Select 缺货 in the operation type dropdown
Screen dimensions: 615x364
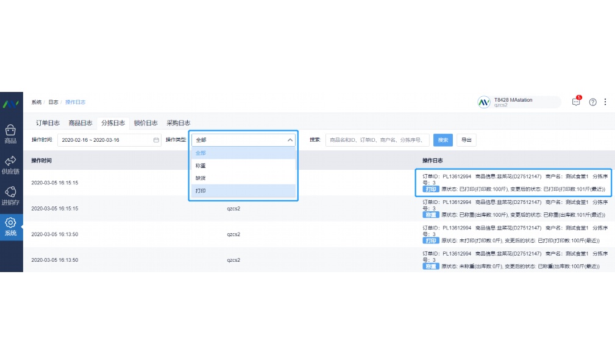(x=201, y=177)
